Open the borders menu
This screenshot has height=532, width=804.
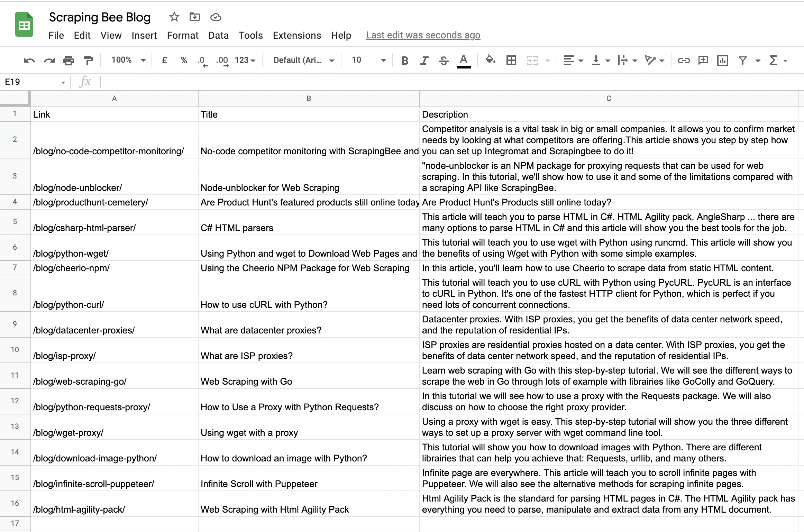point(511,60)
